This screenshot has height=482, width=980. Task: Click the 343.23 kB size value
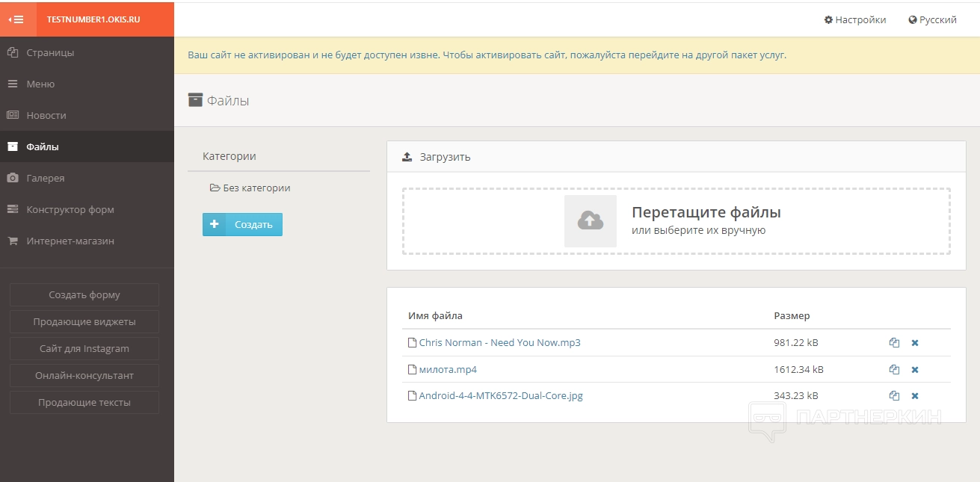tap(795, 396)
